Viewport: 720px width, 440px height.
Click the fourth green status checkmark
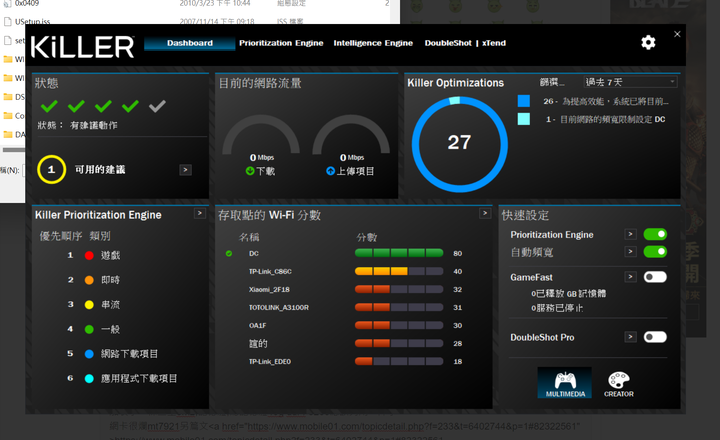point(130,106)
